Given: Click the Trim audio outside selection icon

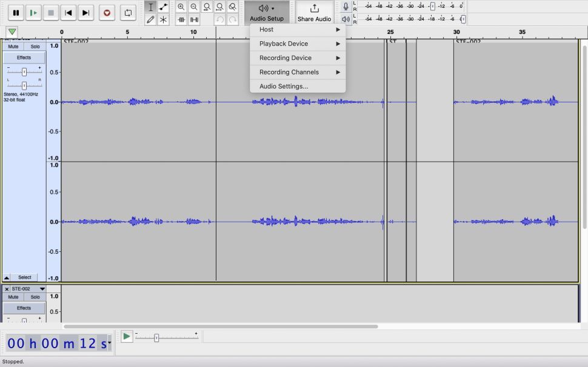Looking at the screenshot, I should [181, 19].
